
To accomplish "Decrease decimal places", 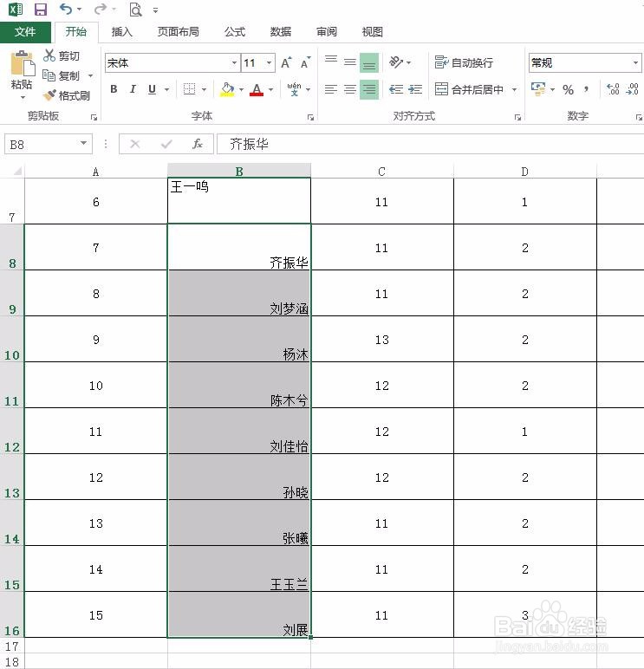I will click(x=632, y=89).
